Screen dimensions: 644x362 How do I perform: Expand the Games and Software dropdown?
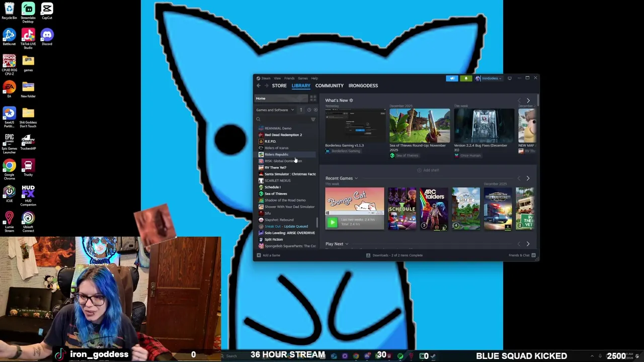click(275, 110)
